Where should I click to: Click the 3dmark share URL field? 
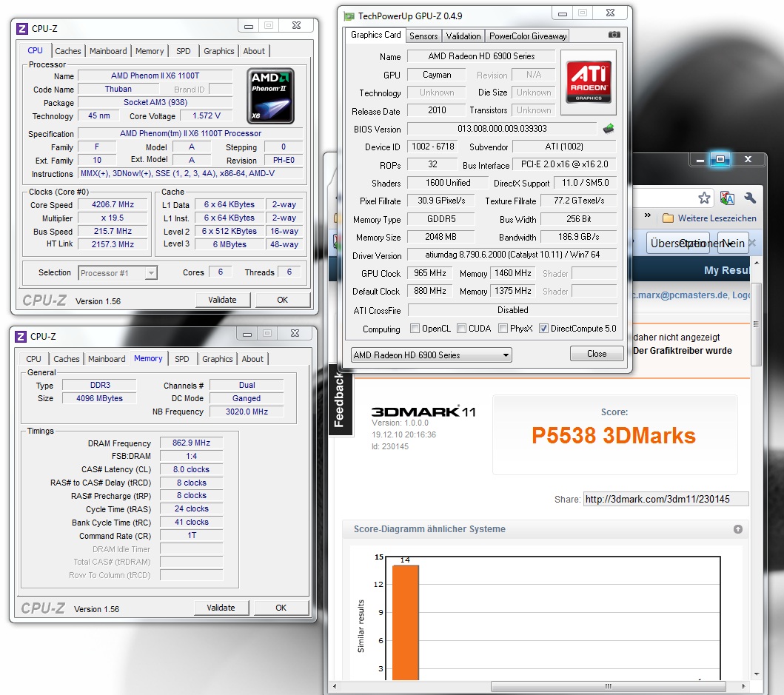point(666,499)
